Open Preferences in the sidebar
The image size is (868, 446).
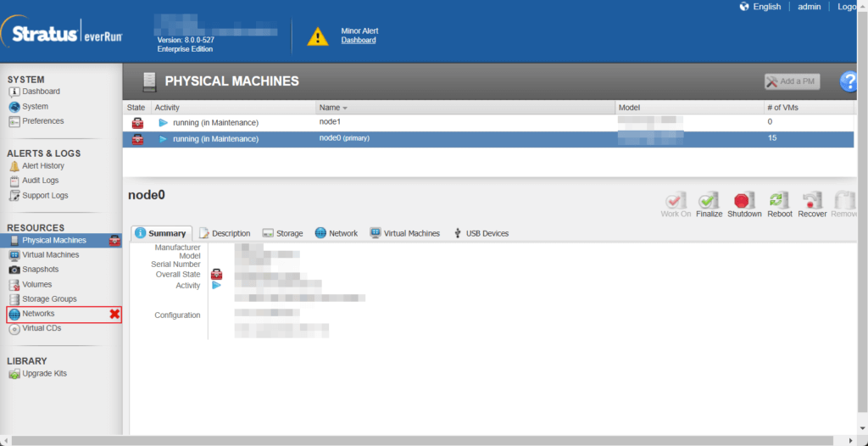(x=36, y=120)
